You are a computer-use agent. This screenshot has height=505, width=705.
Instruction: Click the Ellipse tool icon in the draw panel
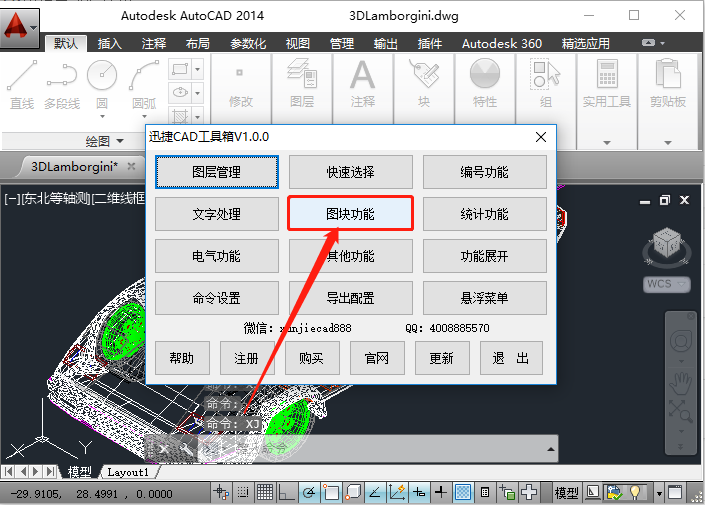(x=180, y=93)
